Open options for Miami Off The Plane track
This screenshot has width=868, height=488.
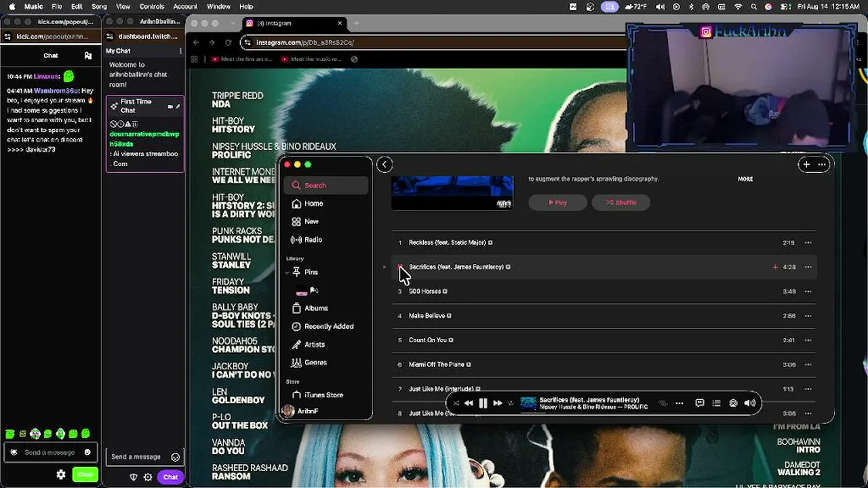(808, 365)
